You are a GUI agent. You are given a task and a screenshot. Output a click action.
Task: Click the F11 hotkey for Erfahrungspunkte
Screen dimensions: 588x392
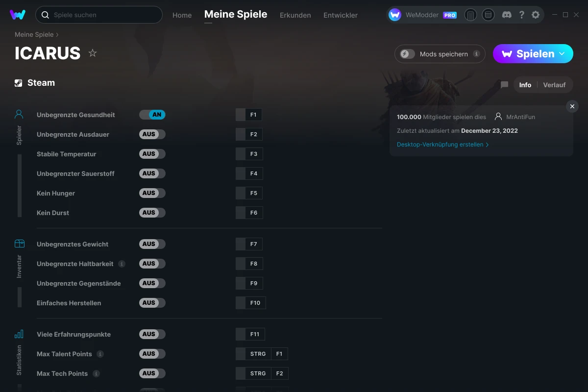250,334
